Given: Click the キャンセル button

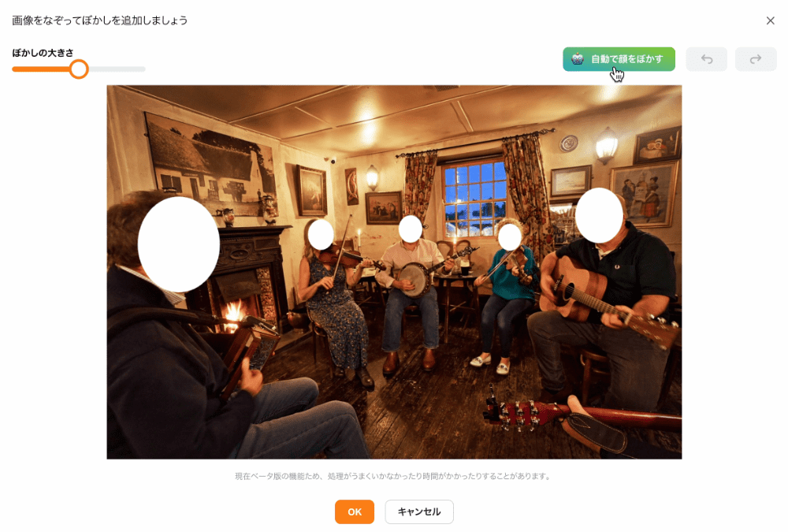Looking at the screenshot, I should pyautogui.click(x=419, y=512).
